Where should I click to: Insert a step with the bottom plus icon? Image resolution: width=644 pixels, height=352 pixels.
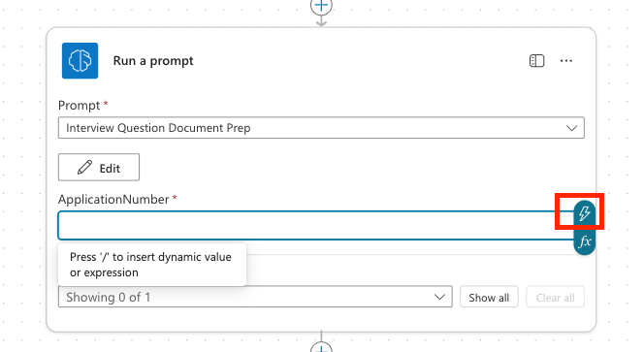pyautogui.click(x=321, y=347)
